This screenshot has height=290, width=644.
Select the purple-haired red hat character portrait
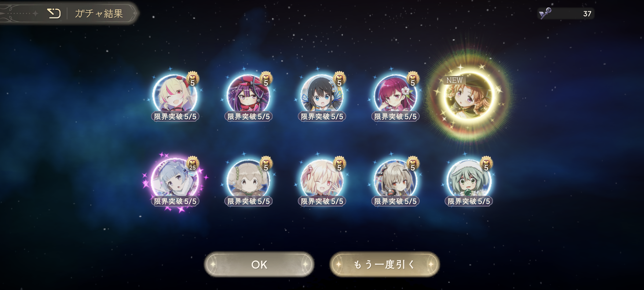(x=248, y=95)
